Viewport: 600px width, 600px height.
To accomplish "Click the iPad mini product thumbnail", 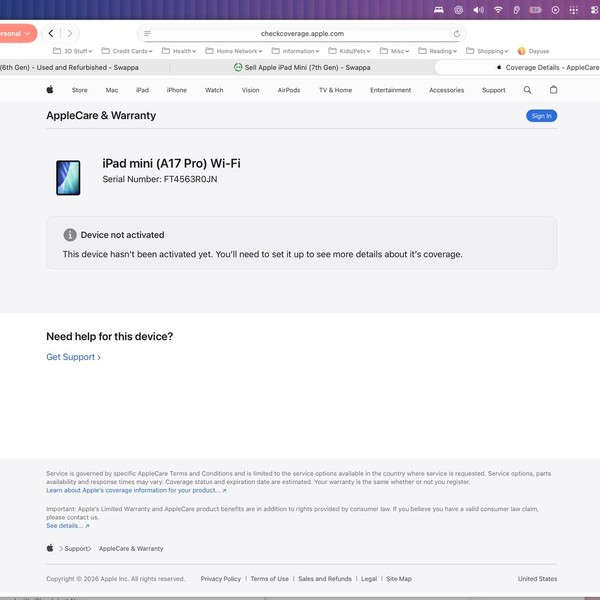I will [68, 178].
